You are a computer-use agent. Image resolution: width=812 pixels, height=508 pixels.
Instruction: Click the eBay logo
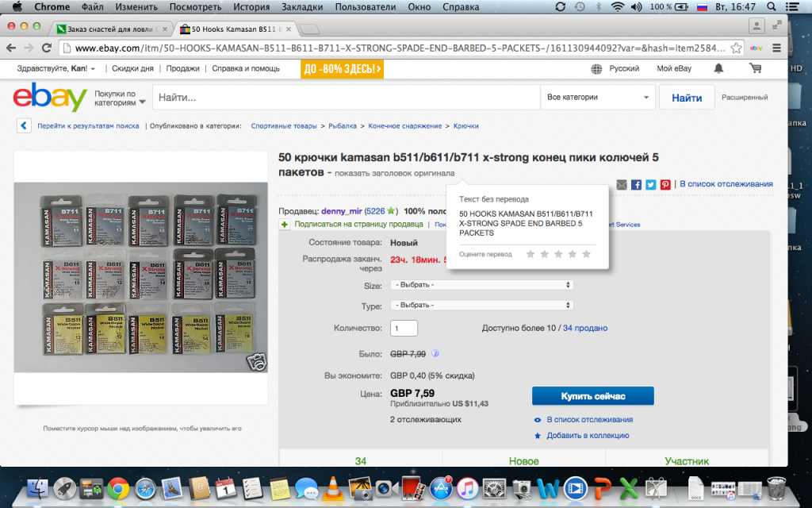[50, 97]
